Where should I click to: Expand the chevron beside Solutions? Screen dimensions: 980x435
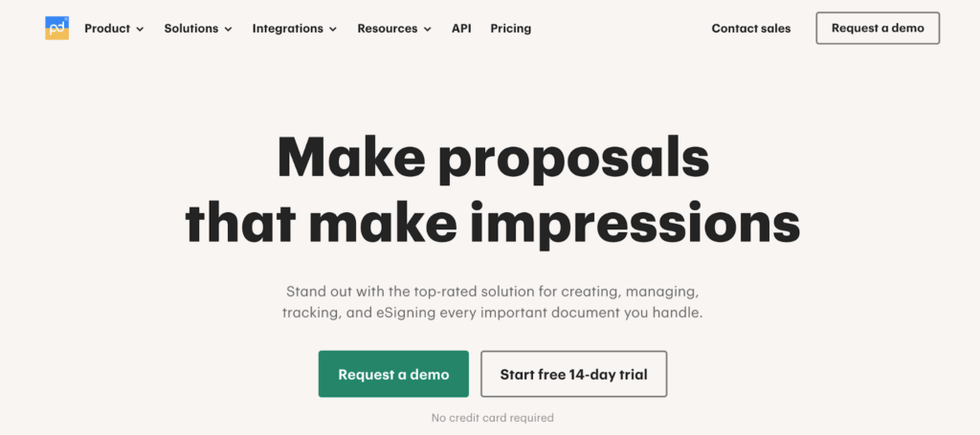click(x=228, y=30)
